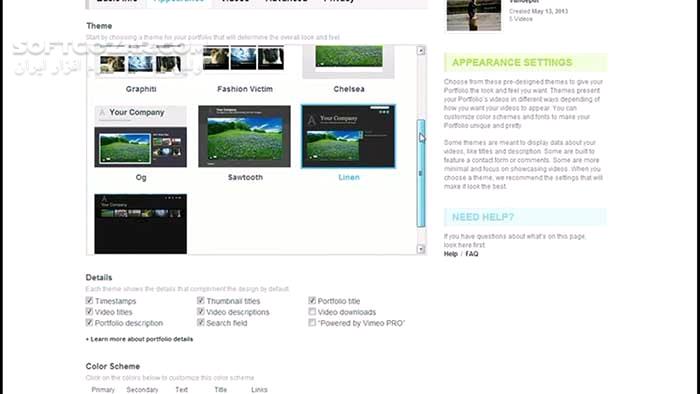Select the Chelsea theme thumbnail
This screenshot has height=394, width=700.
pyautogui.click(x=349, y=61)
